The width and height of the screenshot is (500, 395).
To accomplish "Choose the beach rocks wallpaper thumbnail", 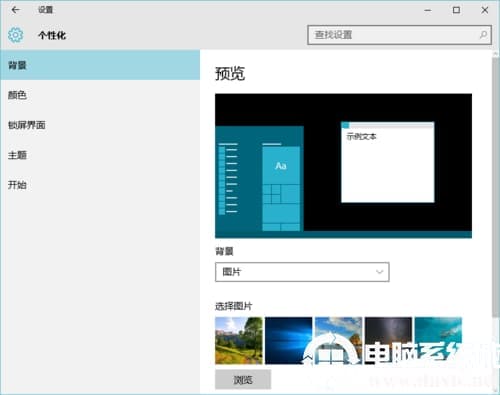I will click(338, 340).
